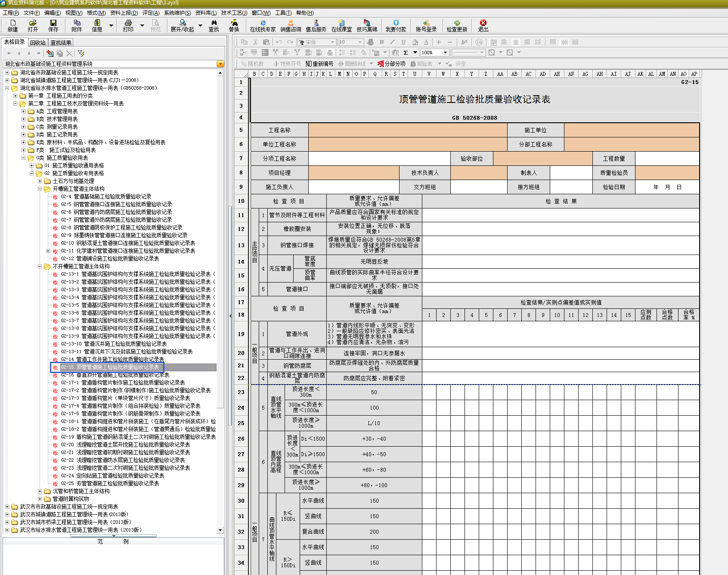Open the 查找 search tool
This screenshot has width=728, height=575.
(214, 25)
